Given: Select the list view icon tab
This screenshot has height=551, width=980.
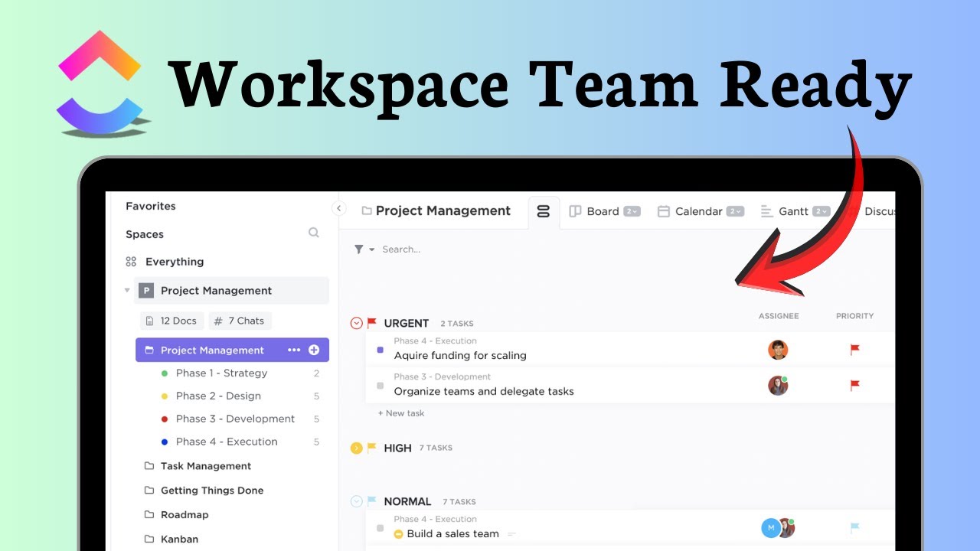Looking at the screenshot, I should click(x=544, y=212).
